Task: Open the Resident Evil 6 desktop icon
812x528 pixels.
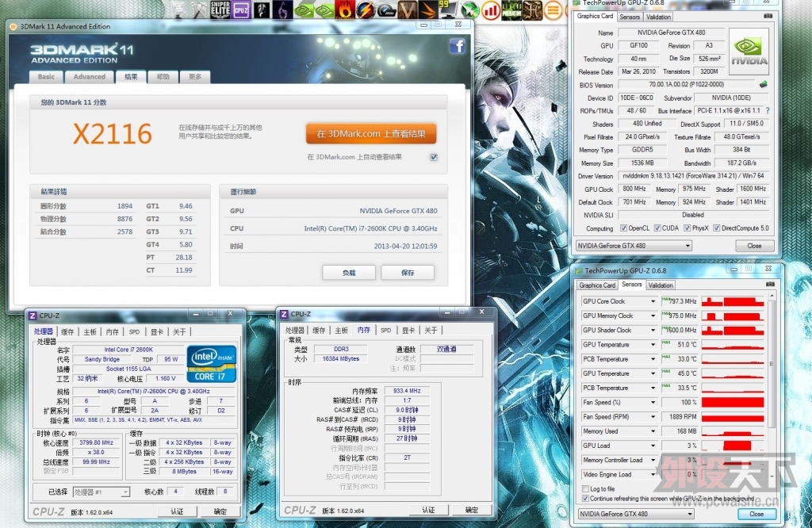Action: pos(282,10)
